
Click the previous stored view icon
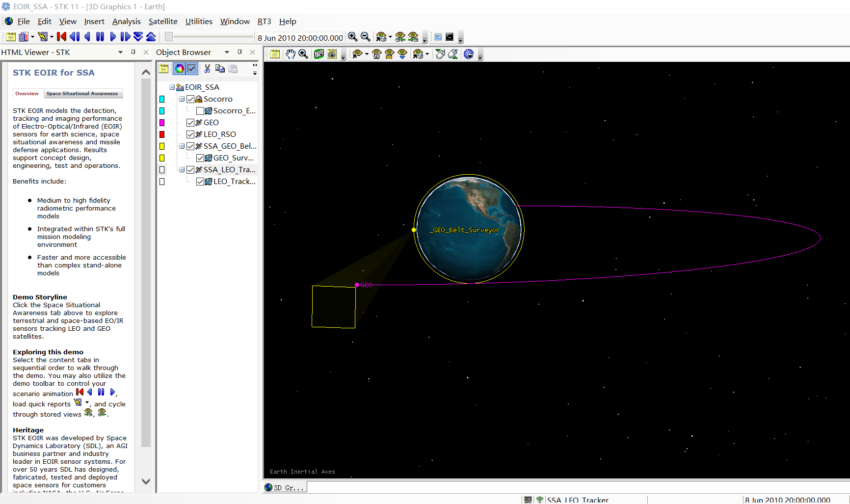point(400,37)
